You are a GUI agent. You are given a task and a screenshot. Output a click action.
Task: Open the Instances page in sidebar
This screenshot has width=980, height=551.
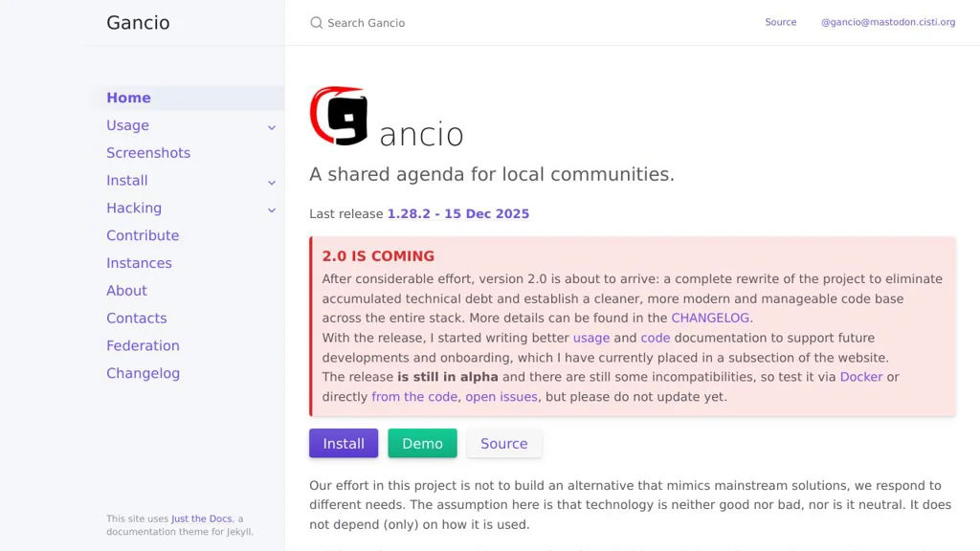coord(139,262)
